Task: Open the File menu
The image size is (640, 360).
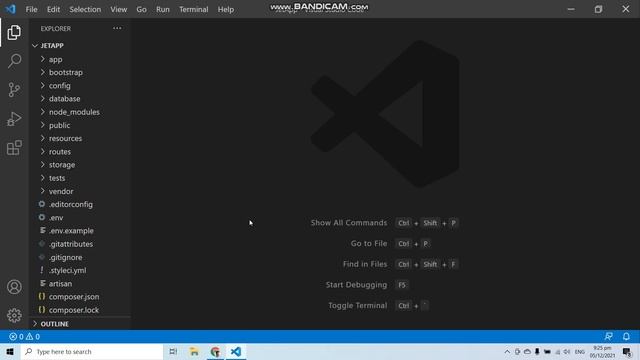Action: click(31, 9)
